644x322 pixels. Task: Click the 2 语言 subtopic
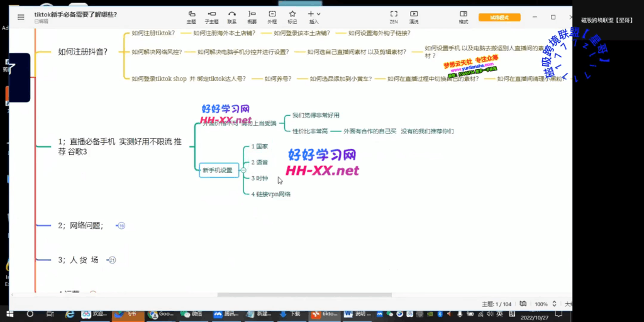click(260, 162)
